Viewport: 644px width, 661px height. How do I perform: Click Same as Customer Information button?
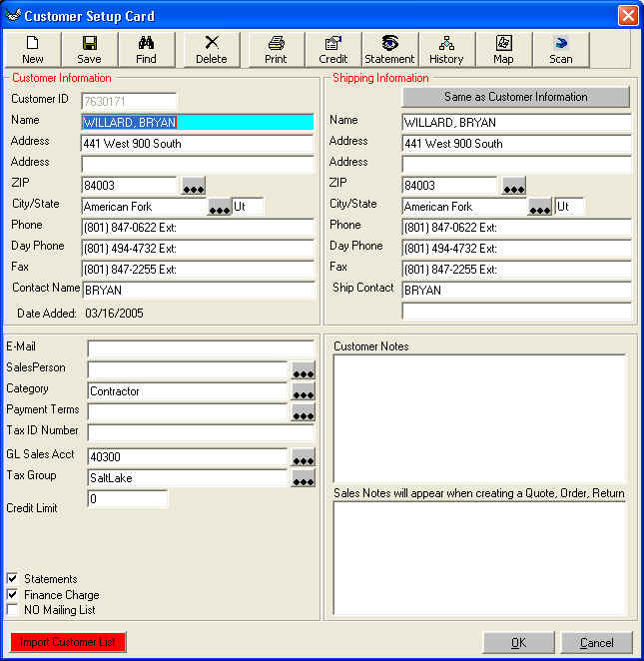516,97
